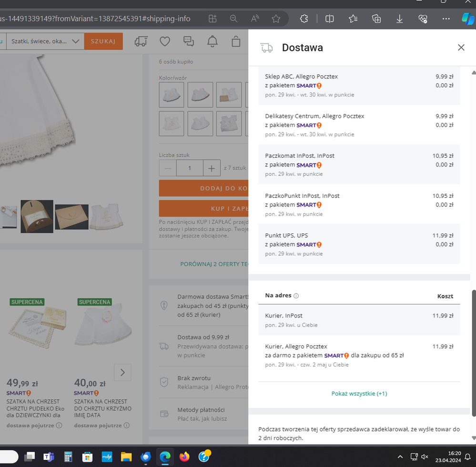Click the info icon next to Na adres
Image resolution: width=476 pixels, height=467 pixels.
296,296
